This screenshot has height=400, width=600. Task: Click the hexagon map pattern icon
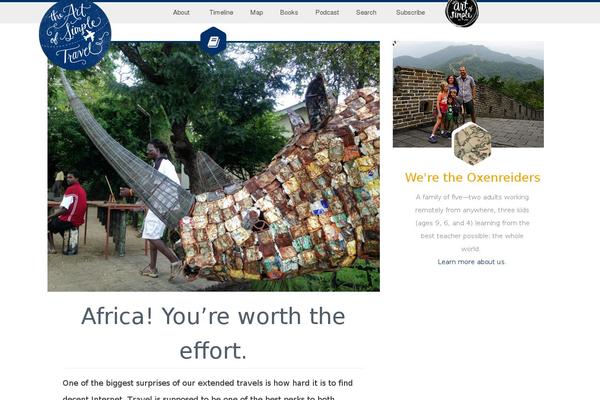click(472, 144)
